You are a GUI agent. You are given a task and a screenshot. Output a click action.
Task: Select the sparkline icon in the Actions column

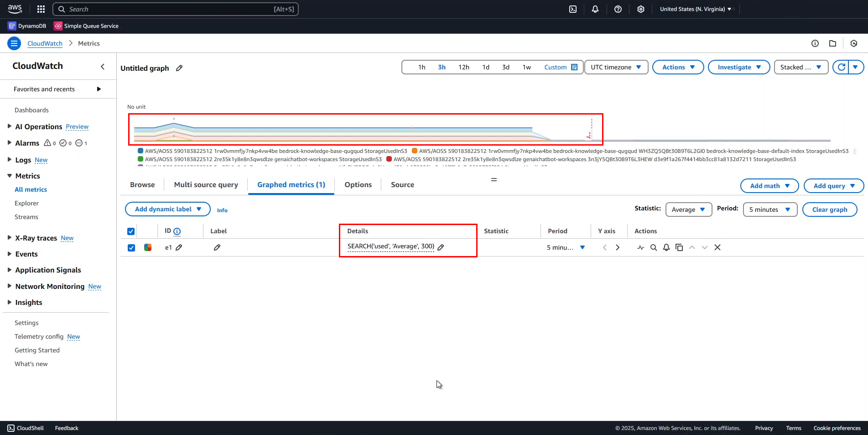pyautogui.click(x=640, y=247)
